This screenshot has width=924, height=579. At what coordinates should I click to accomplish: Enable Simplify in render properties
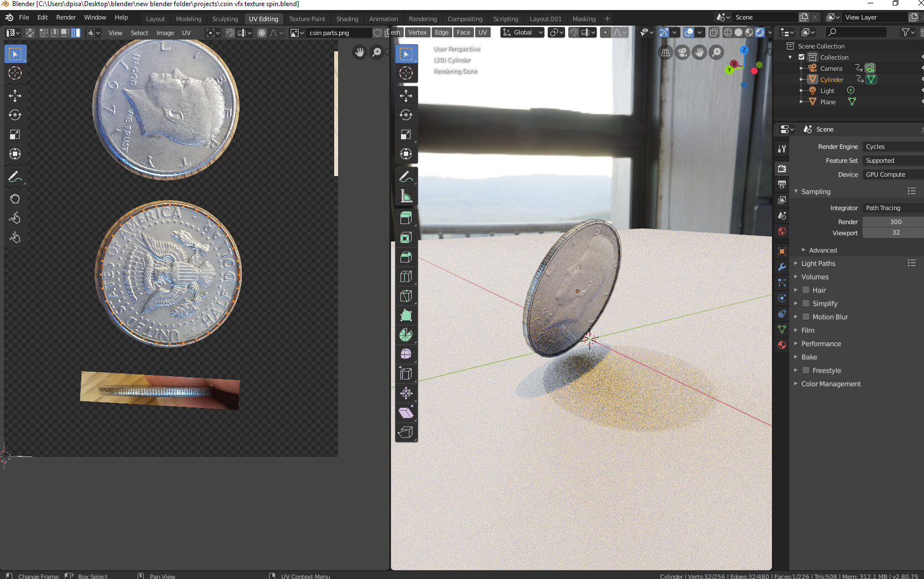pos(806,303)
